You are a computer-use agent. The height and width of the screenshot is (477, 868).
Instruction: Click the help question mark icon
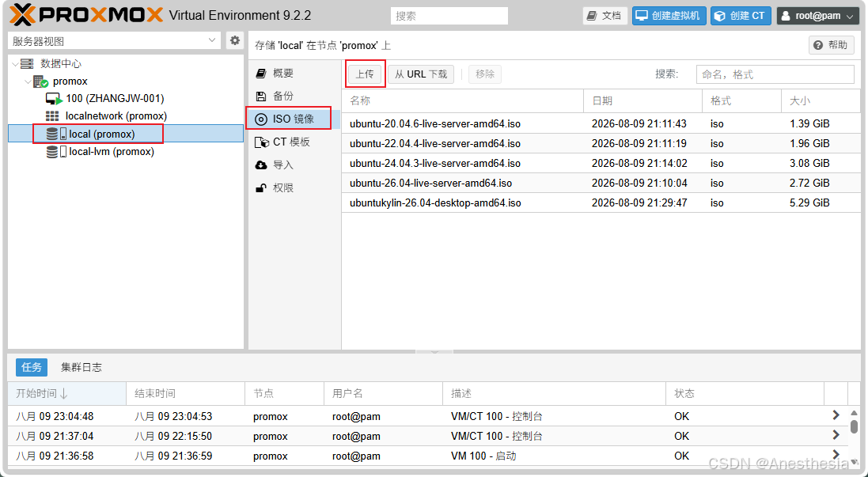click(818, 45)
